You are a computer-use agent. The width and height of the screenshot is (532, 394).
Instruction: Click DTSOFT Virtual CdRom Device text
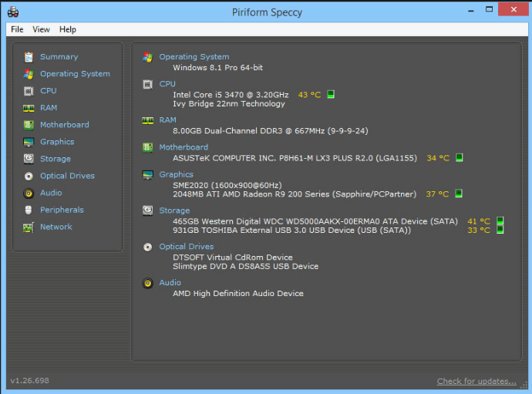coord(233,258)
